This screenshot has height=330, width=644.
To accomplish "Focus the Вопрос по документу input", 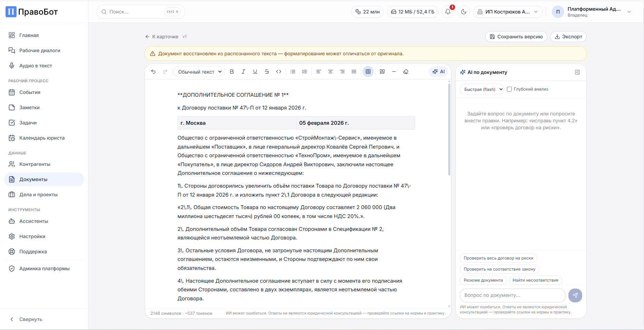I will [x=512, y=295].
